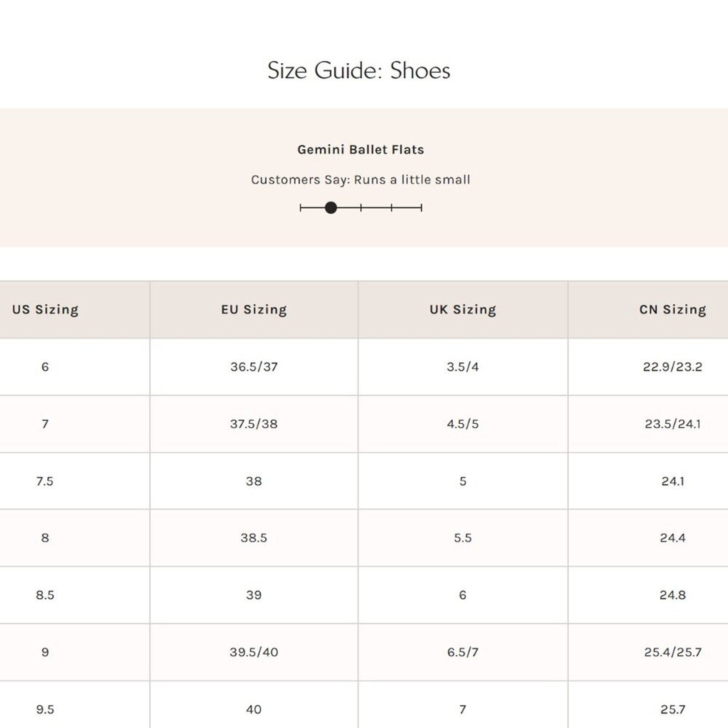
Task: Select the 'US Sizing' column header
Action: point(45,309)
